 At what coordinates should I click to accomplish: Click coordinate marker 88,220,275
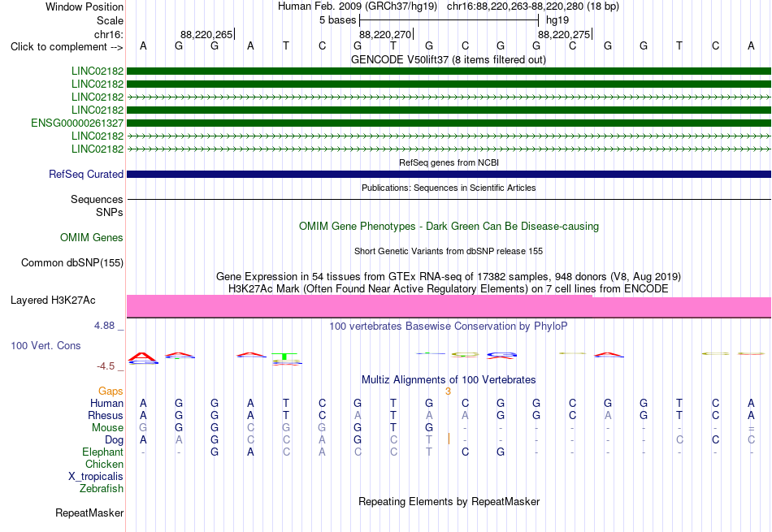(x=564, y=34)
